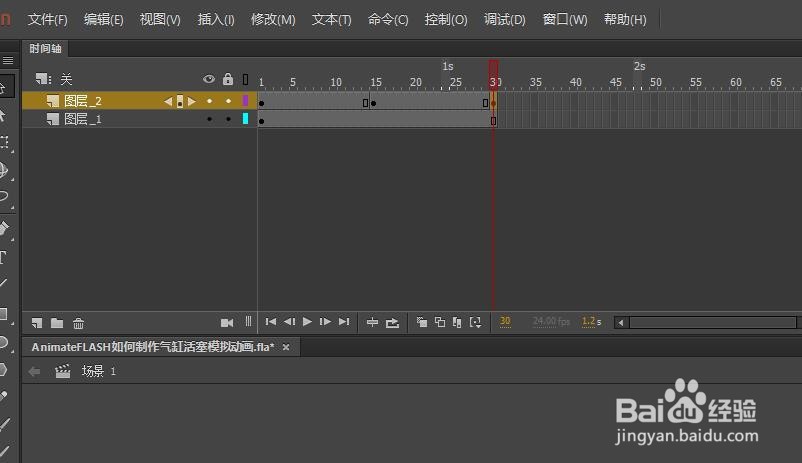The image size is (802, 463).
Task: Toggle loop playback icon
Action: pos(392,322)
